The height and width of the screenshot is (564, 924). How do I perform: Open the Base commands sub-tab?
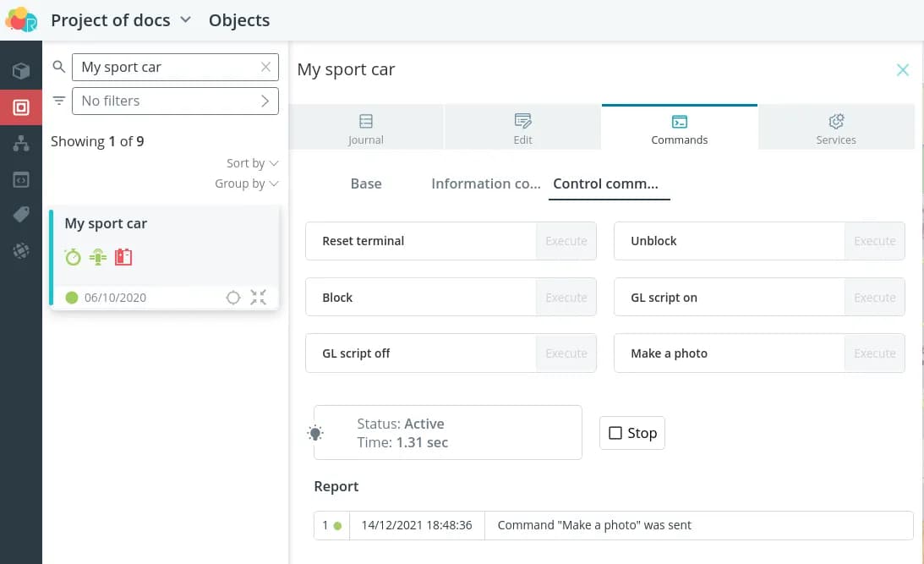[366, 183]
